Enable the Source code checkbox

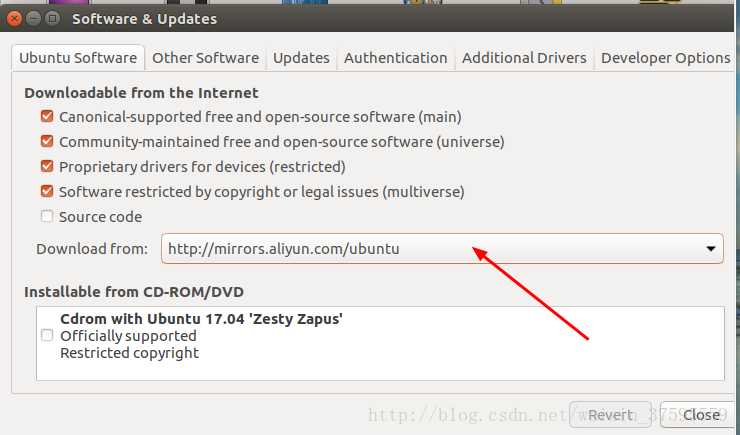(47, 217)
